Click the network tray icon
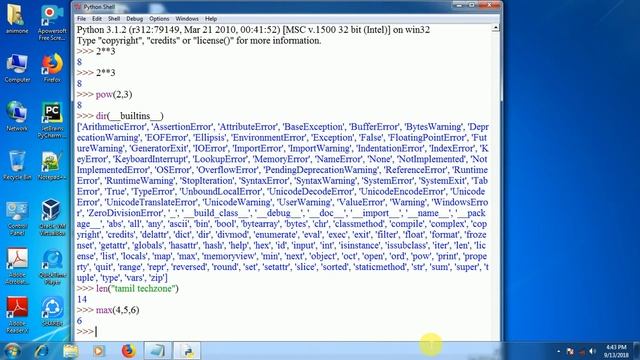Screen dimensions: 640x360 tap(582, 351)
